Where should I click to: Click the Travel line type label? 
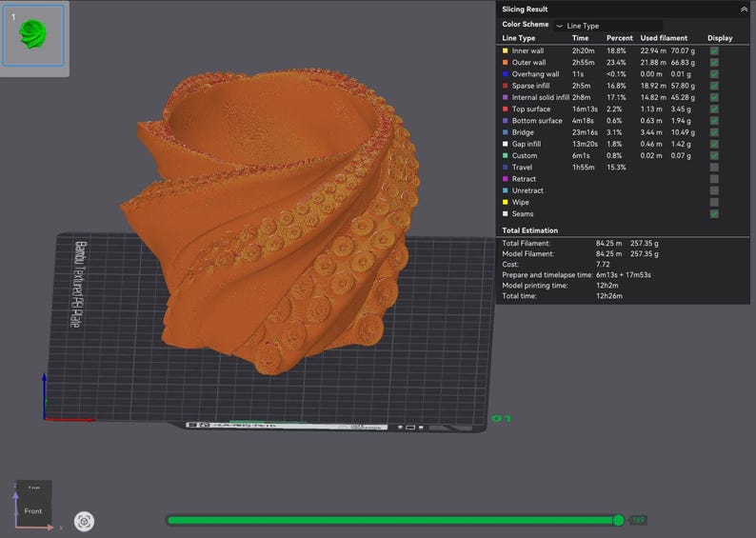pos(522,168)
